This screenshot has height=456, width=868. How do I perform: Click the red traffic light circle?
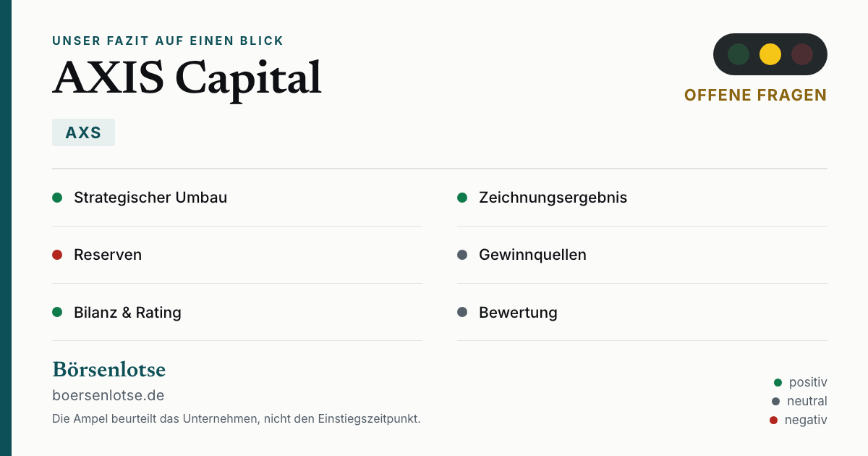[x=802, y=54]
